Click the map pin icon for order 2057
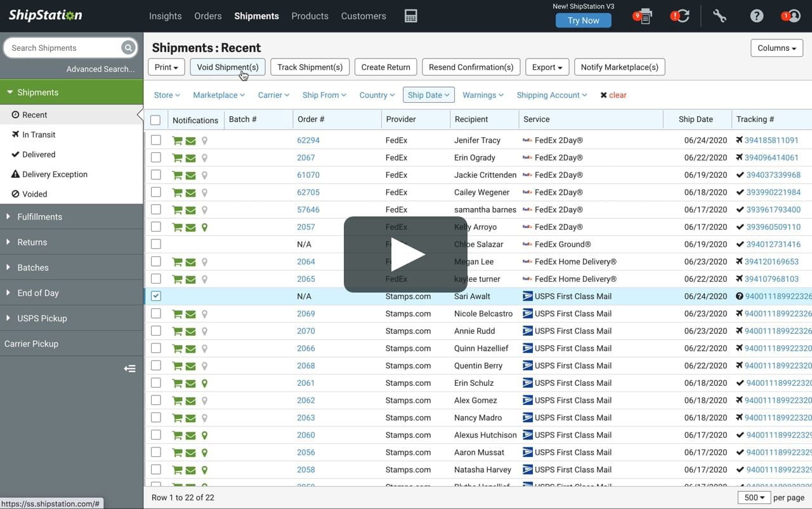The width and height of the screenshot is (812, 509). pos(204,227)
